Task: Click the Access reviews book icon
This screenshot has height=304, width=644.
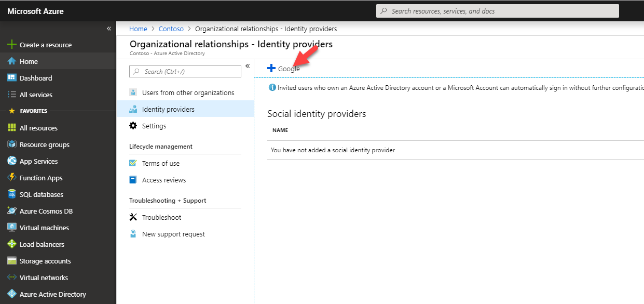Action: (x=133, y=180)
